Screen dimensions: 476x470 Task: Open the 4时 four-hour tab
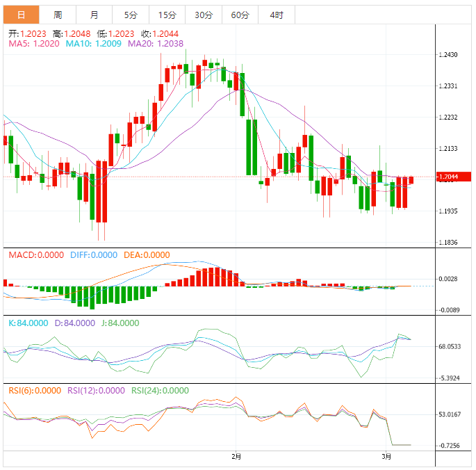(276, 15)
